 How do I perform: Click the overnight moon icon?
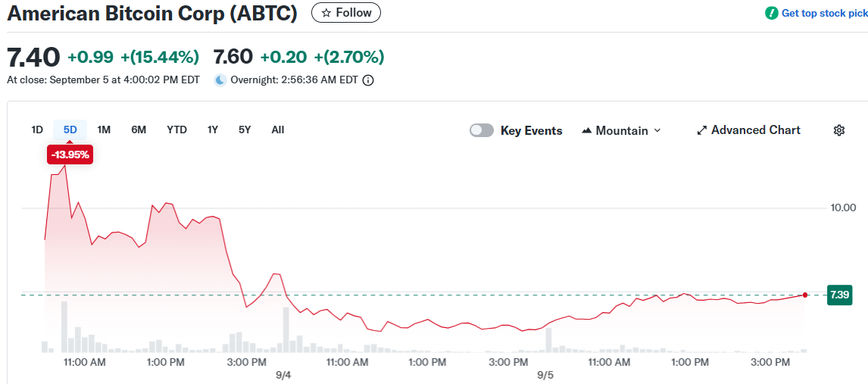pyautogui.click(x=220, y=80)
